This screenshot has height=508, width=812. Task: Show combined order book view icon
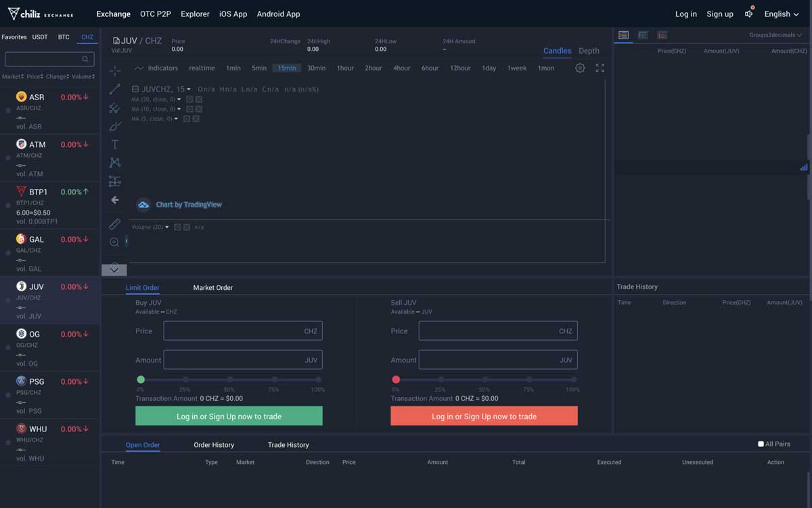tap(623, 35)
